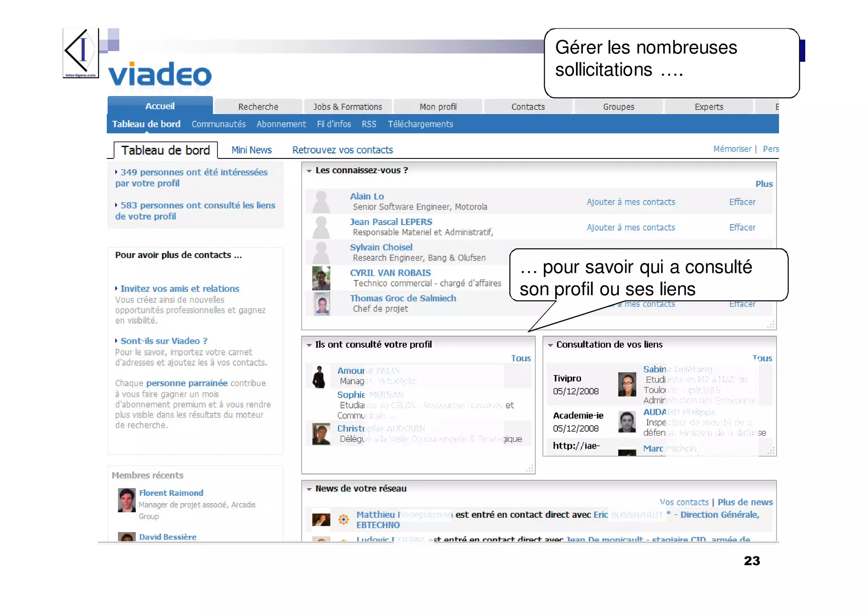868x613 pixels.
Task: Click the inter-ligere logo icon
Action: point(81,53)
